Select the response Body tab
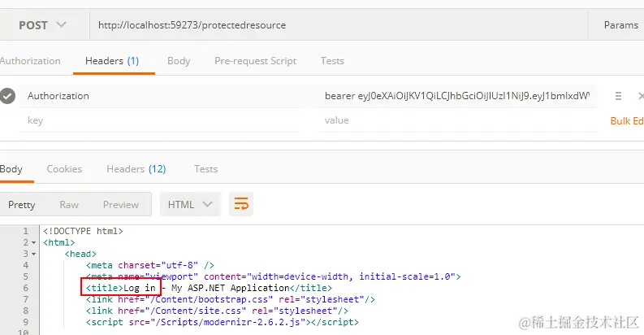Image resolution: width=644 pixels, height=335 pixels. click(x=11, y=169)
